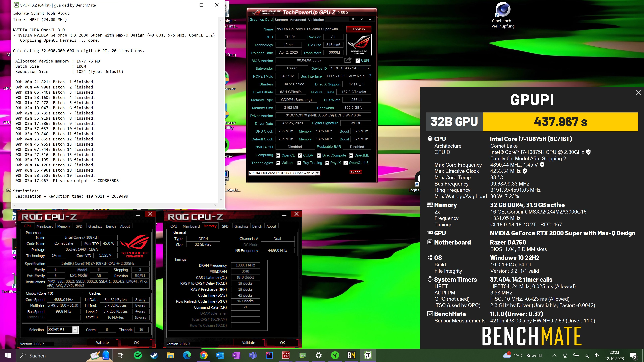Open the Submit menu in GPUPI
644x362 pixels.
(x=38, y=13)
